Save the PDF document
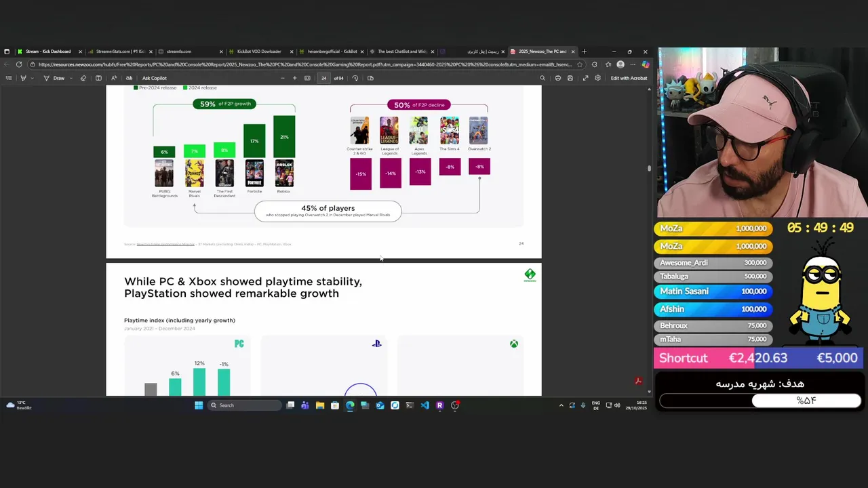 (x=570, y=78)
